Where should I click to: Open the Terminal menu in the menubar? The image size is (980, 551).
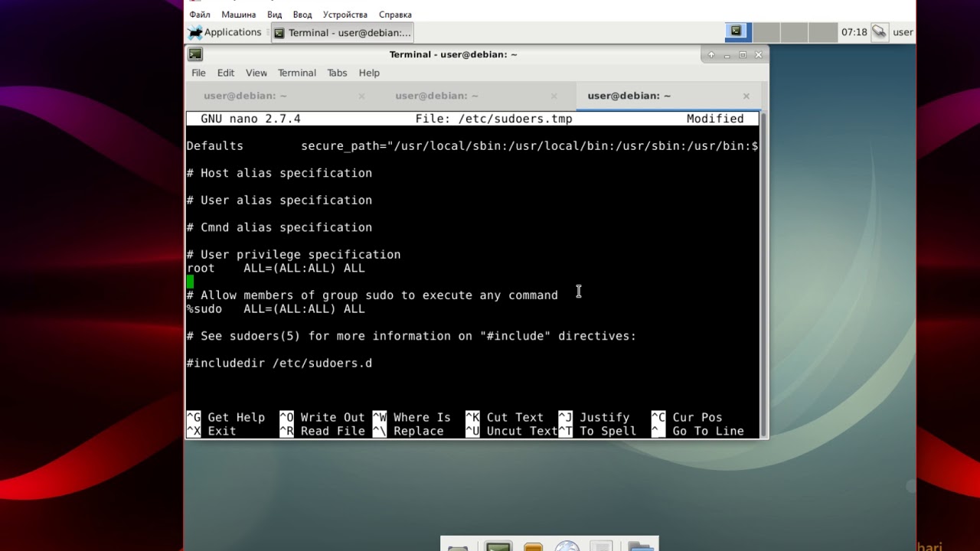pyautogui.click(x=296, y=73)
